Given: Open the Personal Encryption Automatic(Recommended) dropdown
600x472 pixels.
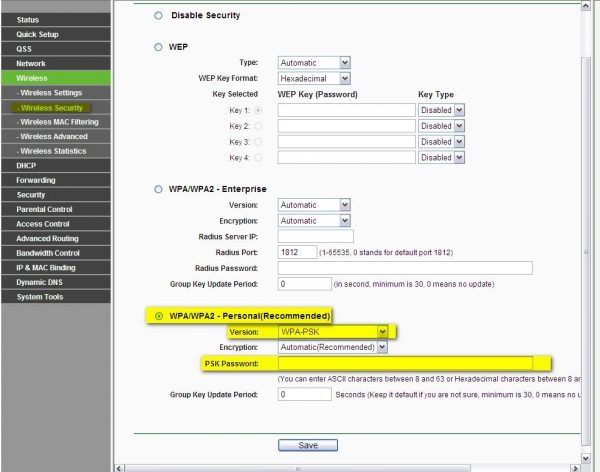Looking at the screenshot, I should coord(333,347).
